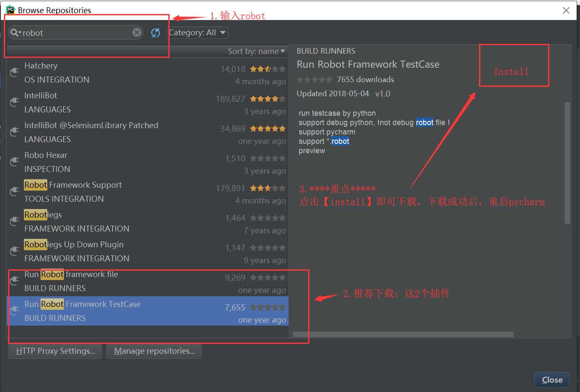
Task: Click HTTP Proxy Settings button
Action: pos(55,351)
